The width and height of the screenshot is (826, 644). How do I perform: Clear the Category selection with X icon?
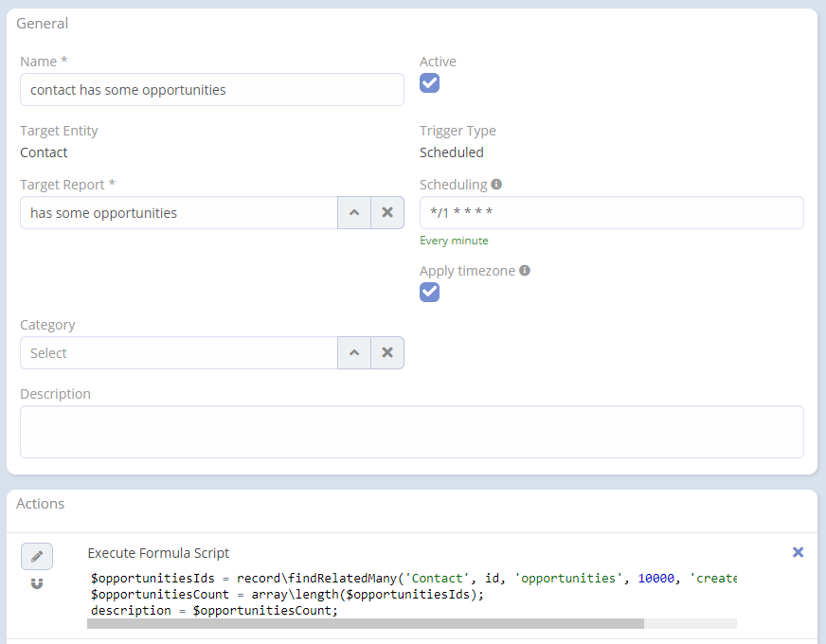click(386, 353)
